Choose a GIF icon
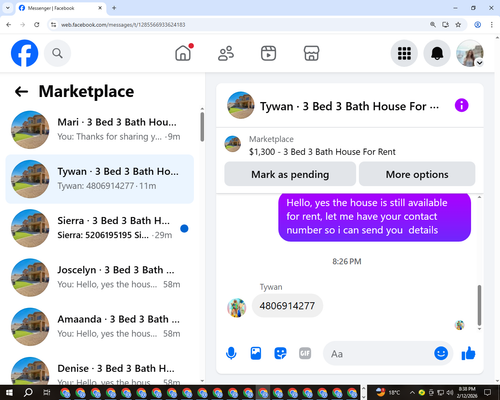This screenshot has width=500, height=400. (305, 353)
